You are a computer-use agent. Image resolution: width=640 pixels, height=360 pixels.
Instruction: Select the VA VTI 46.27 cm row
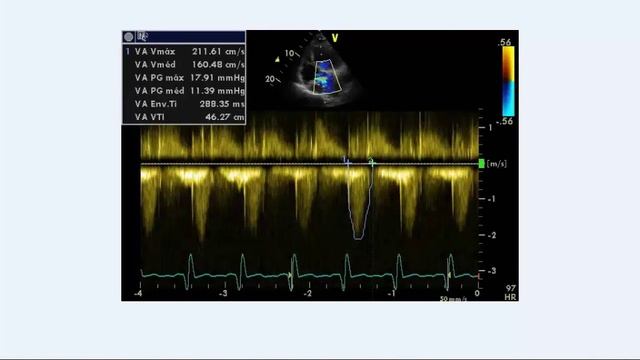click(184, 117)
